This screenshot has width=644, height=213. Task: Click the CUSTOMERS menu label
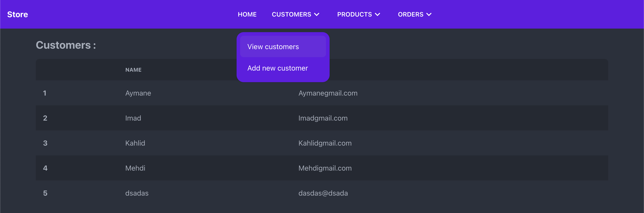291,15
